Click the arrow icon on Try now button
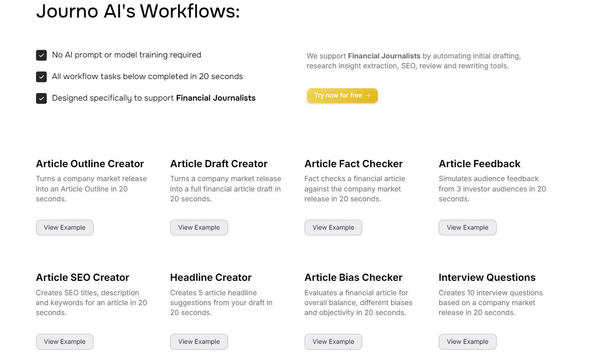This screenshot has height=364, width=602. click(368, 96)
